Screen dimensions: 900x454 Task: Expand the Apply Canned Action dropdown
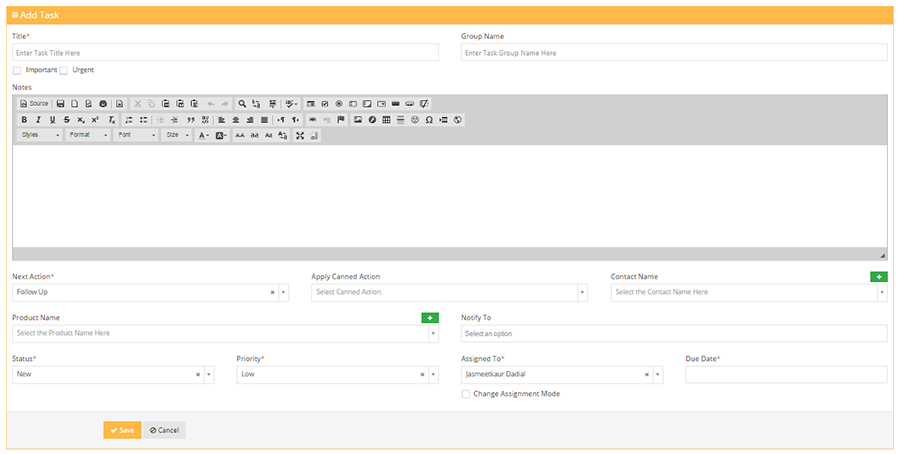pos(582,293)
